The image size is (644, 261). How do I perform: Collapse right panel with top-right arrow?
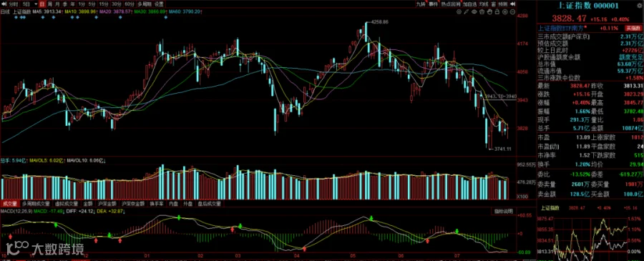[512, 4]
